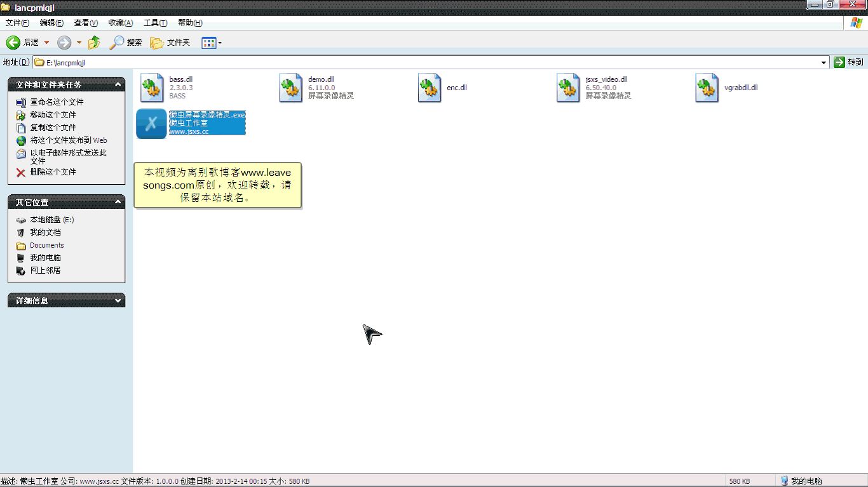
Task: Open the 工具(T) menu
Action: click(x=155, y=23)
